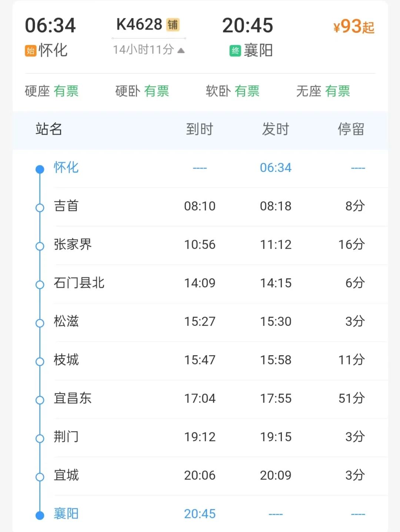This screenshot has width=400, height=532.
Task: Tap the 铺 sleeper badge beside K4628
Action: (173, 25)
